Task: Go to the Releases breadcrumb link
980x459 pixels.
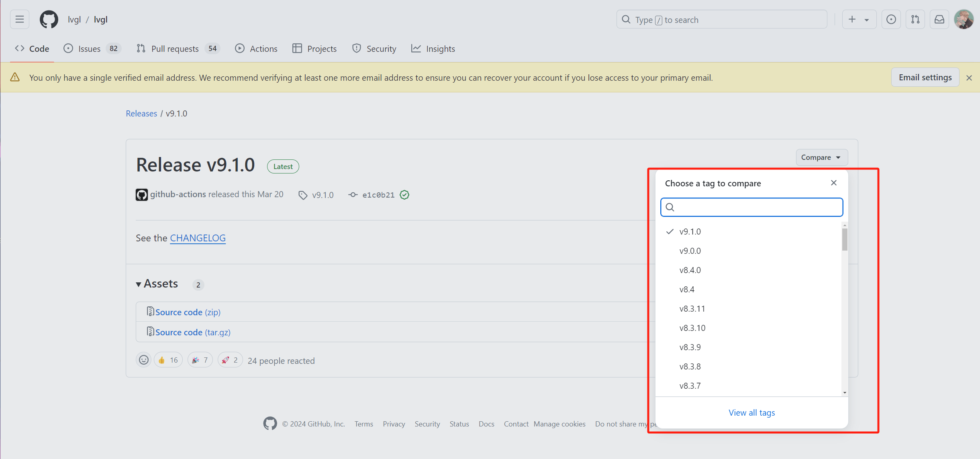Action: pos(141,114)
